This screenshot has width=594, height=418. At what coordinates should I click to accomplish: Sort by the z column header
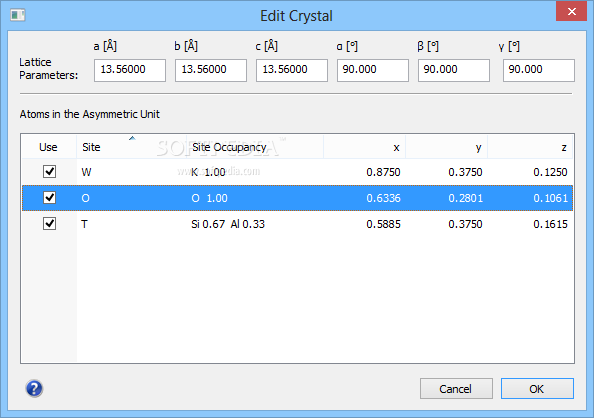point(530,147)
